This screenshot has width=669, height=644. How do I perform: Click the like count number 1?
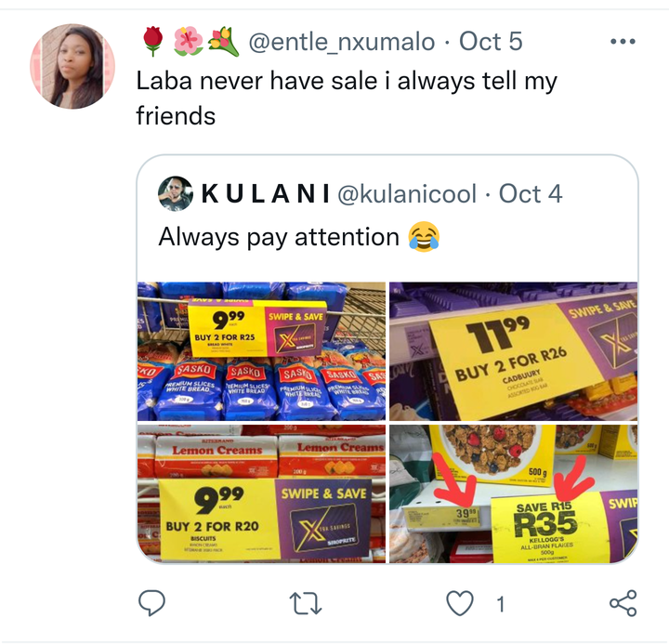point(501,604)
